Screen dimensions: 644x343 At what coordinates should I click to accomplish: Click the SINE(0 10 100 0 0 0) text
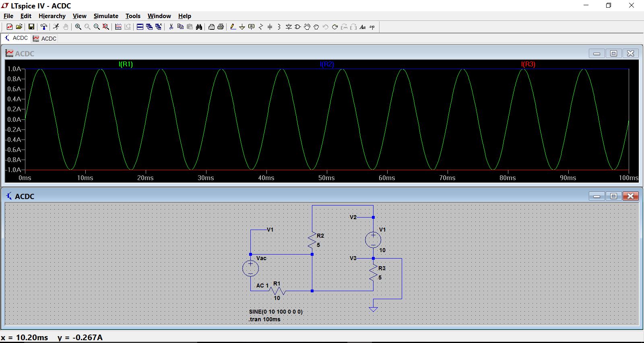pos(276,312)
